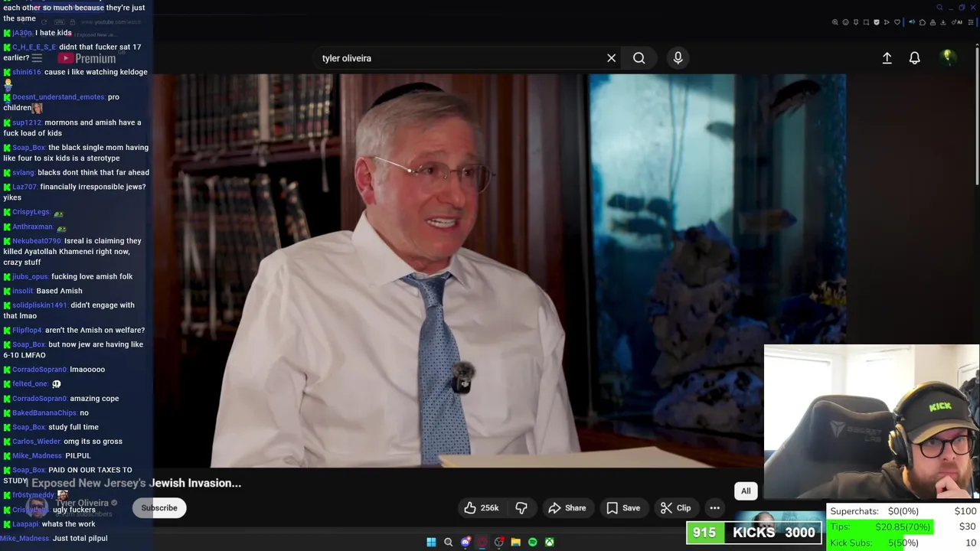Subscribe to Tyler Oliveira's channel

[159, 508]
